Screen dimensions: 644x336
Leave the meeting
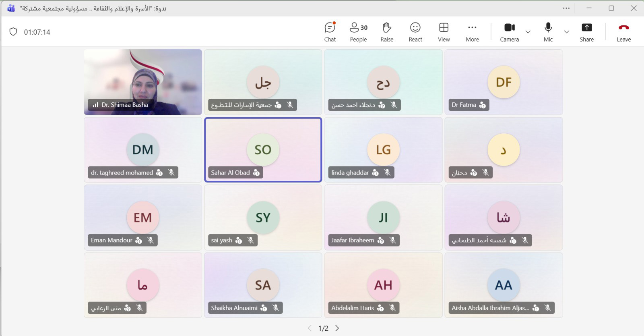623,32
